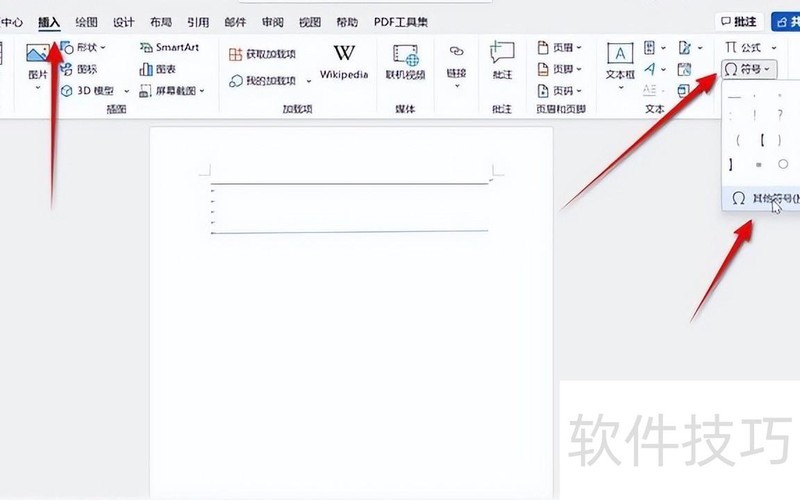Expand the 我的加载项 dropdown arrow
The width and height of the screenshot is (800, 500).
click(309, 81)
